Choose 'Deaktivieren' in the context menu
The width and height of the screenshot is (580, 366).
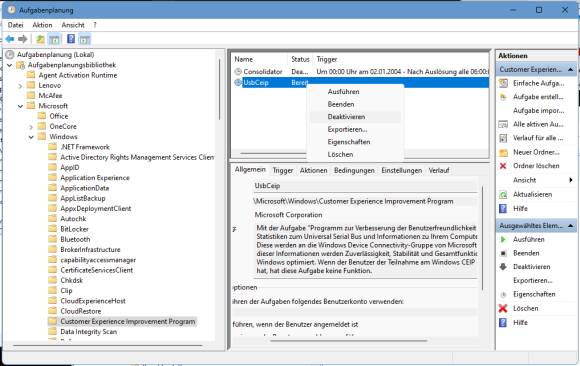point(355,117)
